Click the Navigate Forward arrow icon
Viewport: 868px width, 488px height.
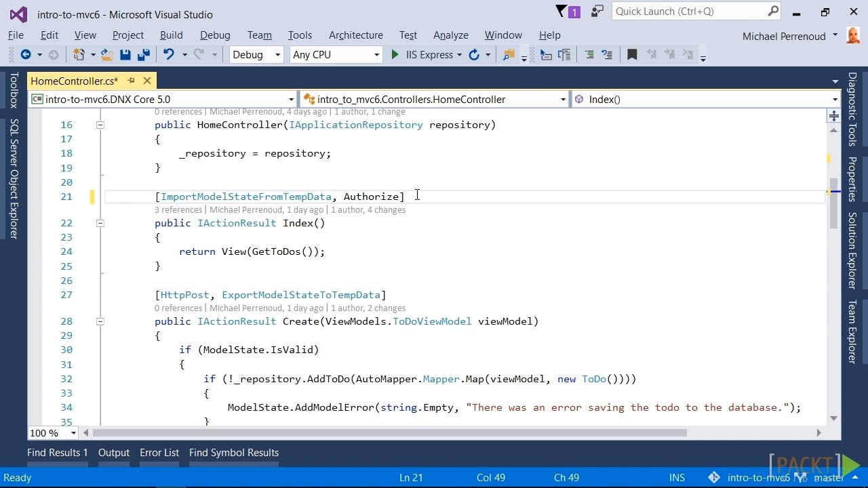[x=54, y=55]
